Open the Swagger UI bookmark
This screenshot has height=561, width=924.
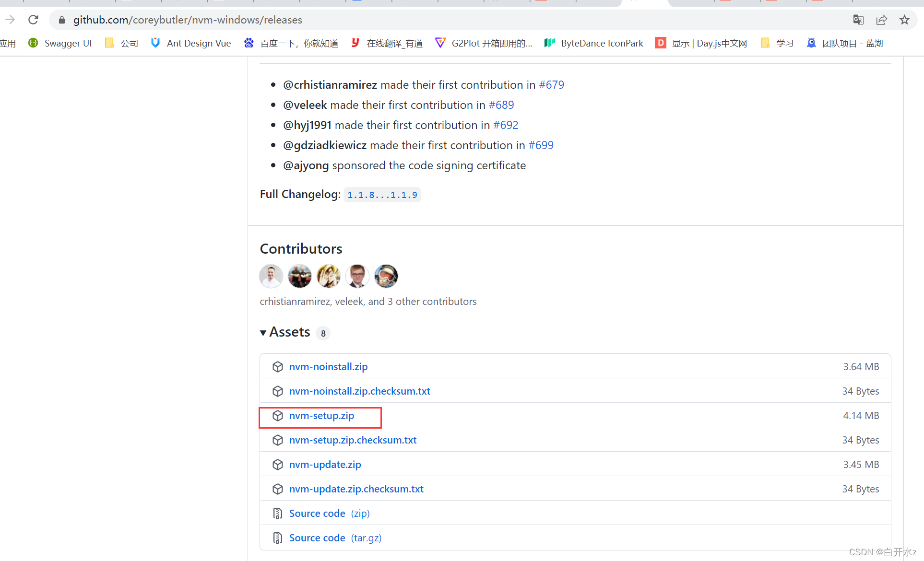point(60,43)
